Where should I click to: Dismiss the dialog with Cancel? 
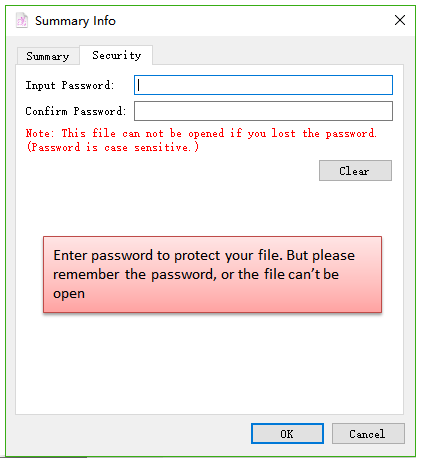click(x=368, y=434)
